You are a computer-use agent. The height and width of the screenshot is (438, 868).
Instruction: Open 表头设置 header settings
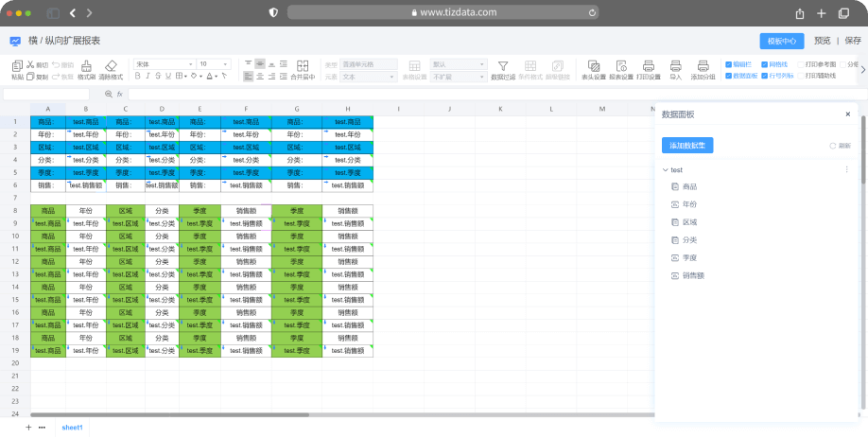[x=594, y=66]
